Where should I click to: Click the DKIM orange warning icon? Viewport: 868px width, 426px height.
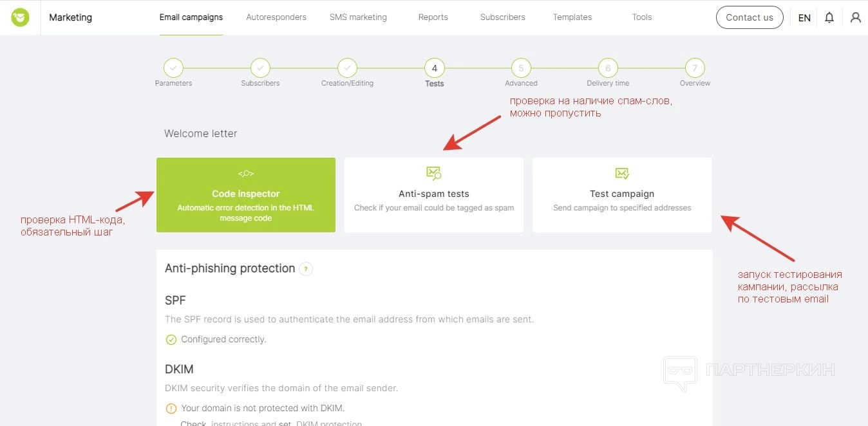pyautogui.click(x=171, y=408)
